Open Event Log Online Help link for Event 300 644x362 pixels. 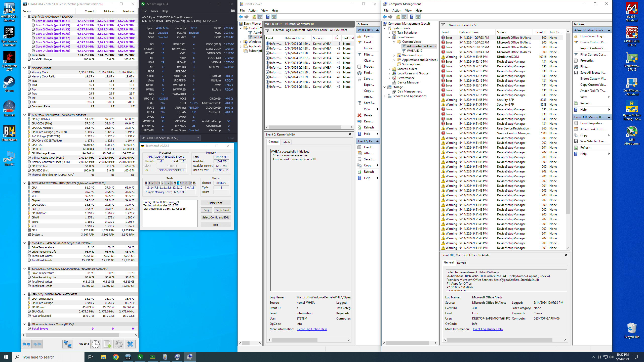[x=488, y=329]
